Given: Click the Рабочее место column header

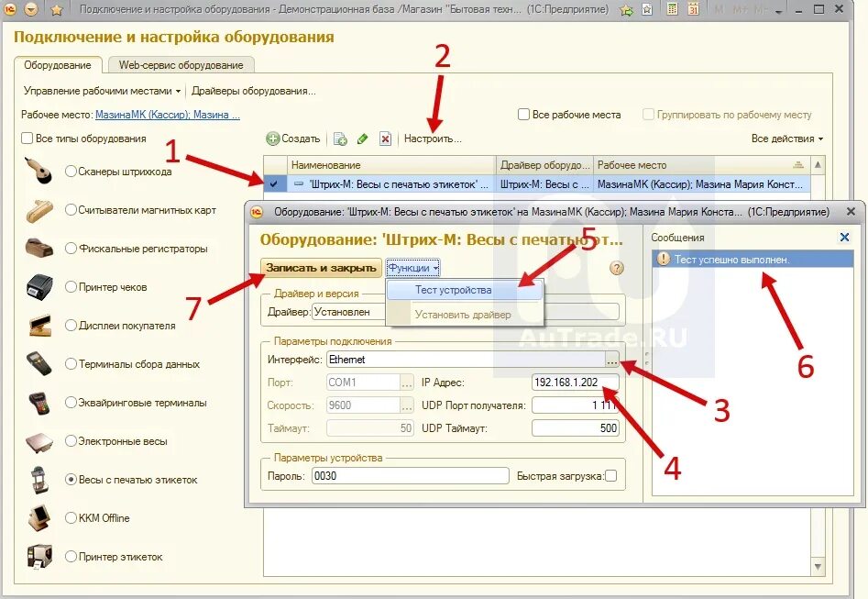Looking at the screenshot, I should (701, 165).
